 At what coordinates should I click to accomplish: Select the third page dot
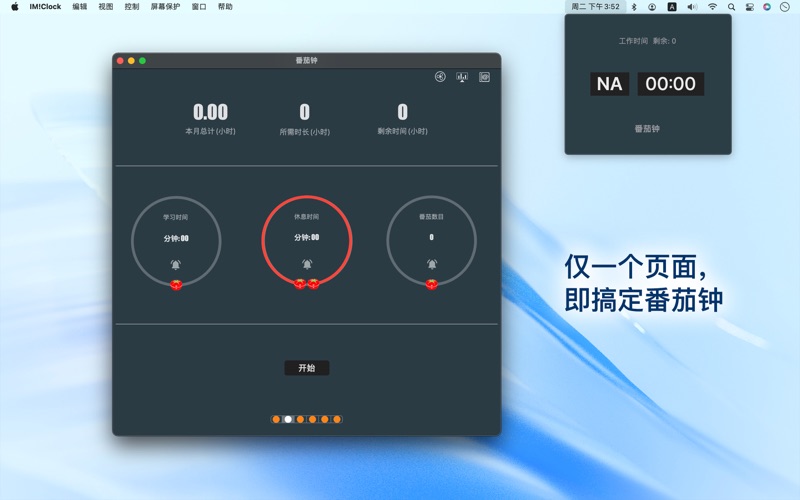click(x=301, y=419)
